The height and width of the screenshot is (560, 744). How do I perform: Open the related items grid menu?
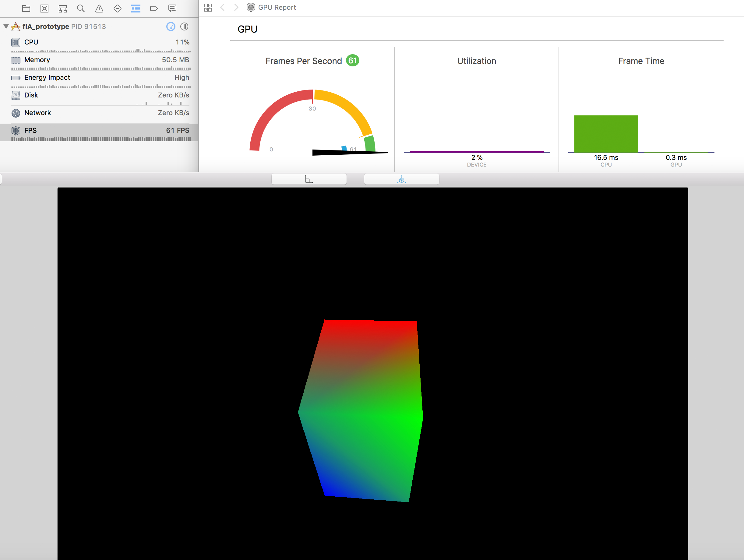tap(208, 7)
